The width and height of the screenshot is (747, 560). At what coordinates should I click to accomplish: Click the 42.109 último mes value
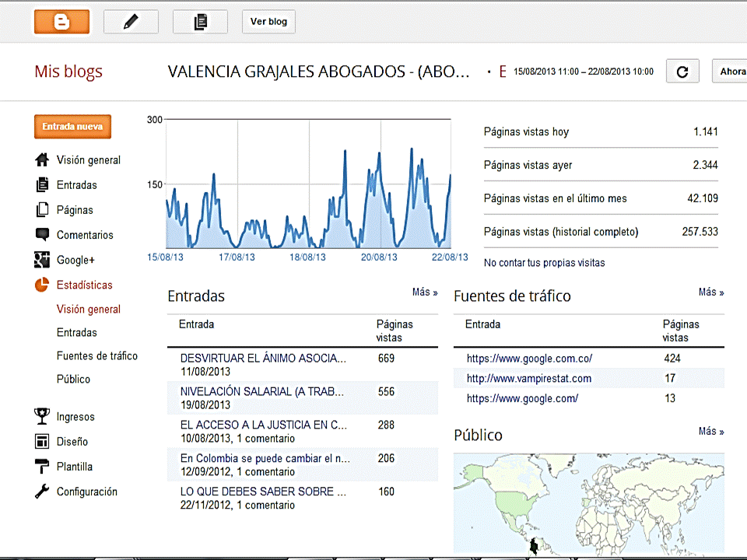[x=702, y=198]
